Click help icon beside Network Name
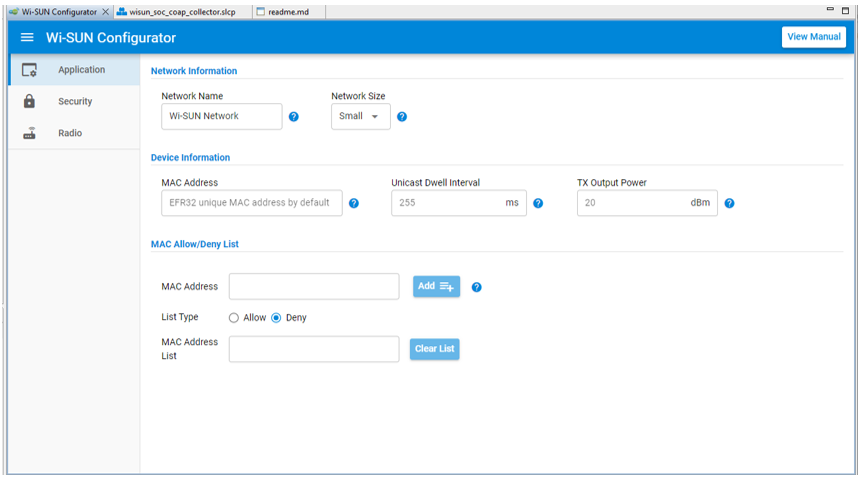The width and height of the screenshot is (860, 477). coord(294,117)
